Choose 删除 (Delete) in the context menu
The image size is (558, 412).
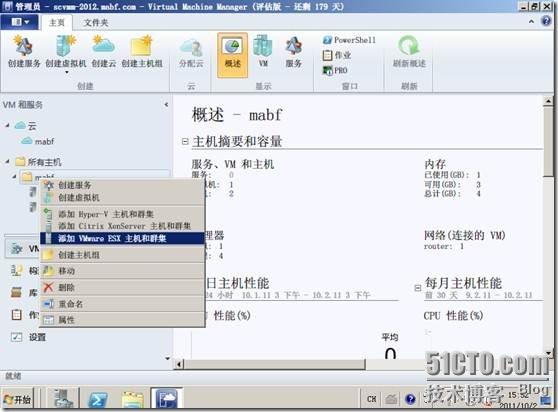pos(122,287)
